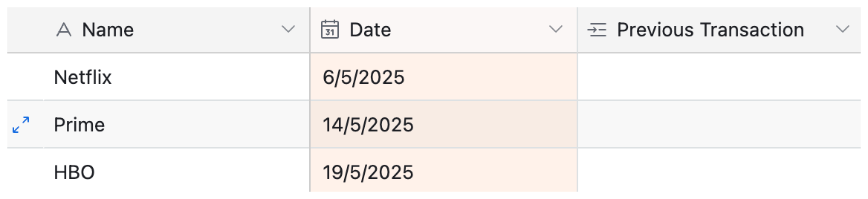The image size is (868, 199).
Task: Click the calendar icon in Date header
Action: click(329, 30)
